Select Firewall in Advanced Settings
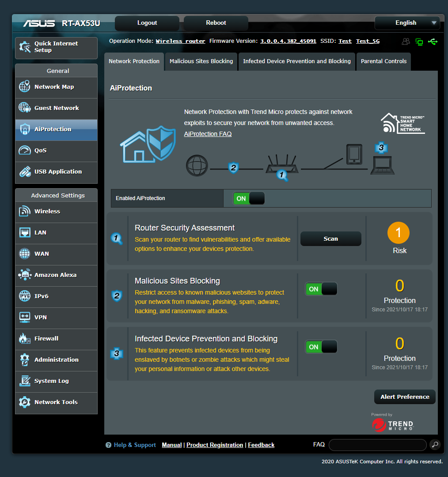 pos(56,339)
